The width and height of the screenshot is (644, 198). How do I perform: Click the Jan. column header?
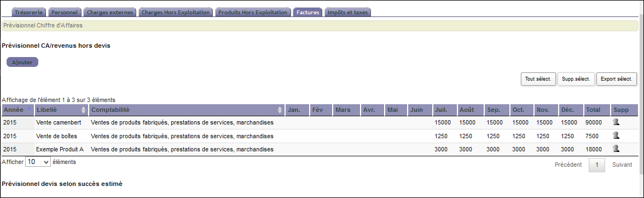pos(297,110)
